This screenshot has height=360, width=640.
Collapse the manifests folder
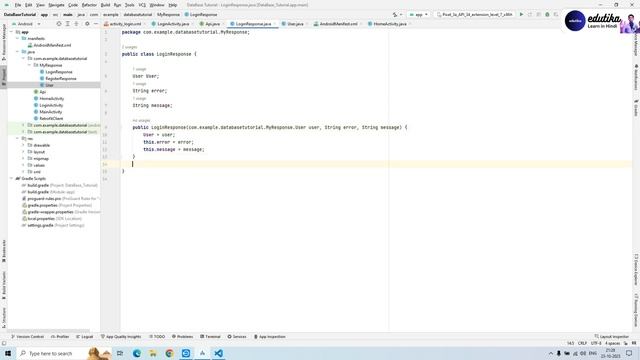point(18,38)
